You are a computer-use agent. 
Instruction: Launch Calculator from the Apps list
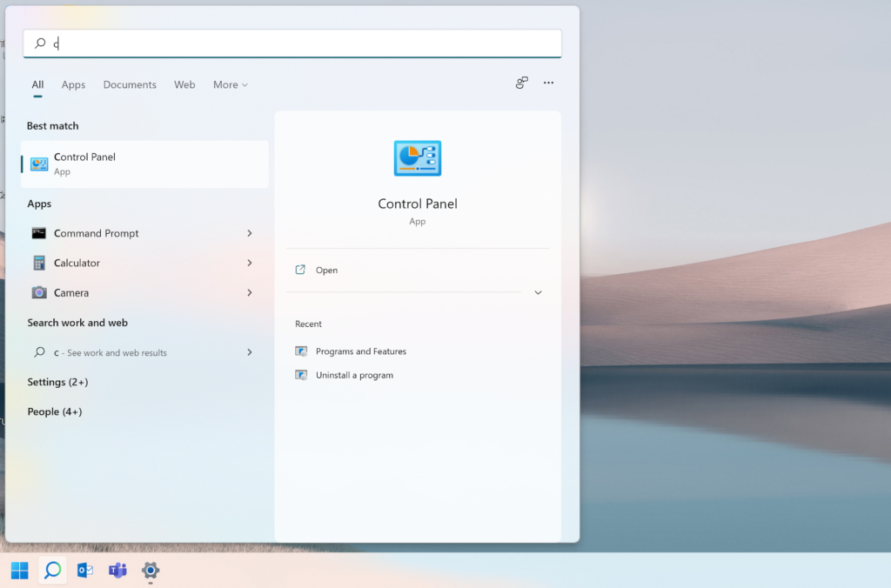[77, 263]
